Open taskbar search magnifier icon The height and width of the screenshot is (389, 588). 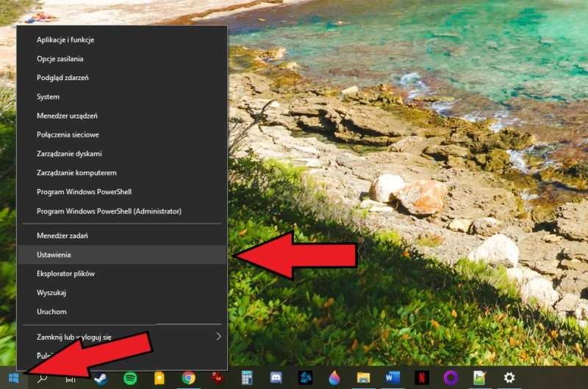pos(42,378)
